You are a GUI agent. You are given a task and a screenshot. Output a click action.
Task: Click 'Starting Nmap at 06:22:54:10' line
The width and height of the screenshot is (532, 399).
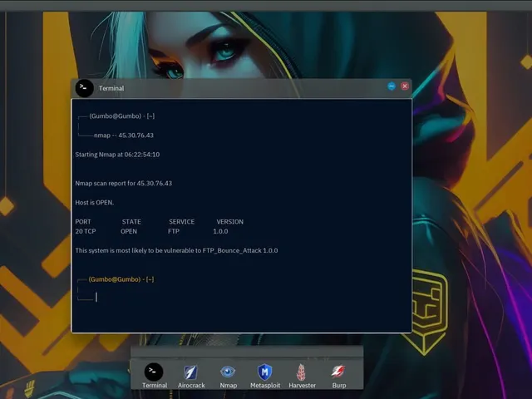click(117, 155)
